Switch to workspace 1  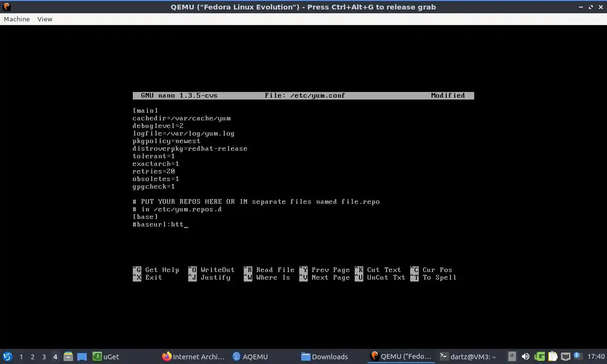coord(21,357)
